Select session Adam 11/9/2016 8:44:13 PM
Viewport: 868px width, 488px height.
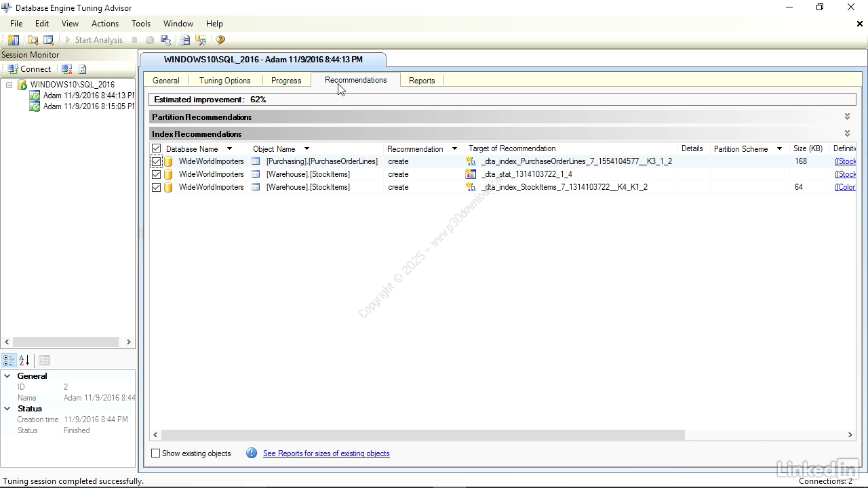[89, 96]
